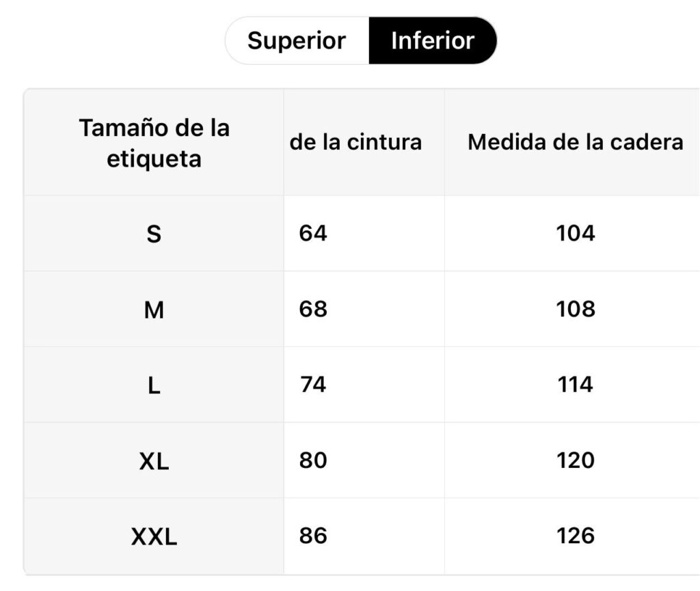This screenshot has height=591, width=700.
Task: Select the L size row label
Action: (x=154, y=385)
